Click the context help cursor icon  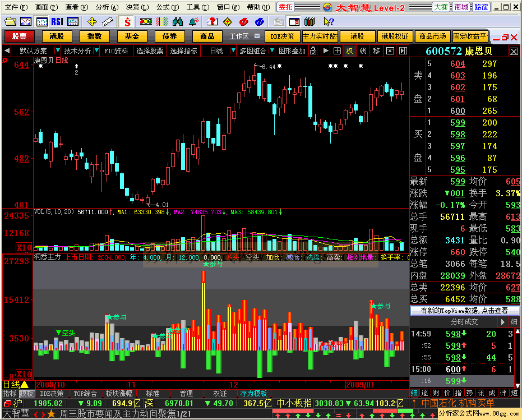pyautogui.click(x=329, y=22)
